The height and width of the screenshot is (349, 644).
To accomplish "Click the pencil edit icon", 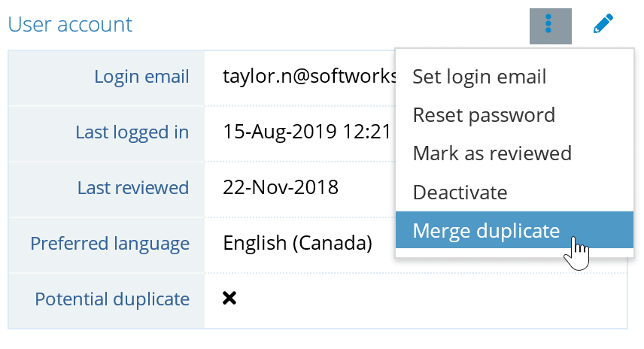I will pyautogui.click(x=603, y=24).
